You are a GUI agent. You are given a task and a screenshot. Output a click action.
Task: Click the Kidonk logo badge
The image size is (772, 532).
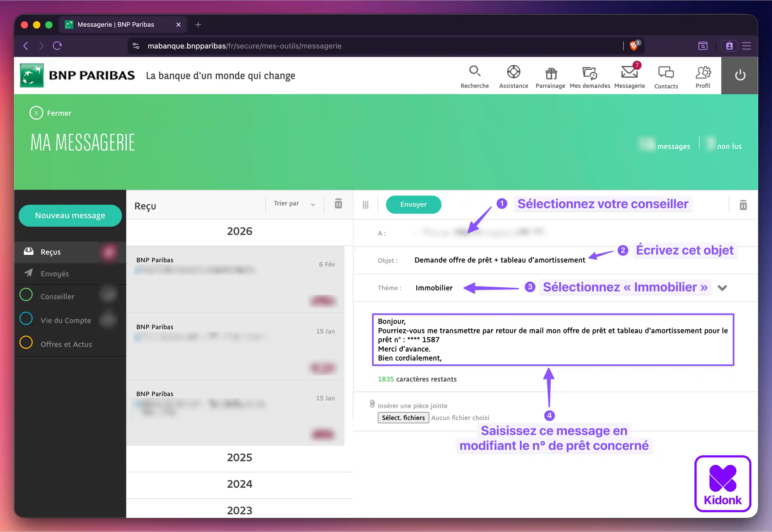[723, 484]
